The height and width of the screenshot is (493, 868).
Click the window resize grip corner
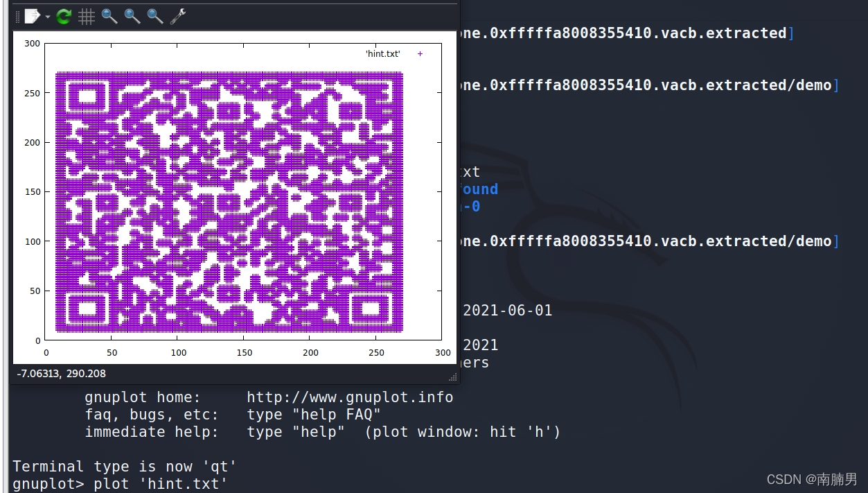453,377
